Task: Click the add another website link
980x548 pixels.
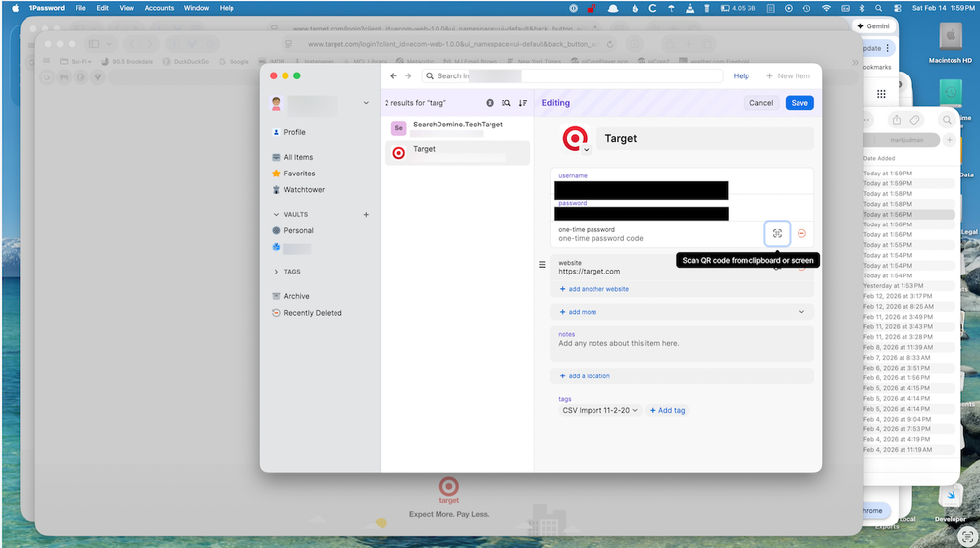Action: click(597, 289)
